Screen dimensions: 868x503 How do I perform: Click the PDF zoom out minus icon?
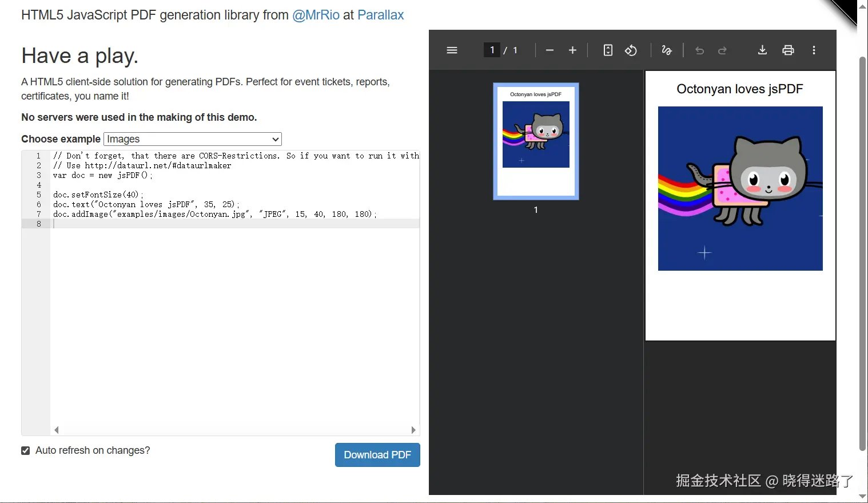tap(550, 50)
